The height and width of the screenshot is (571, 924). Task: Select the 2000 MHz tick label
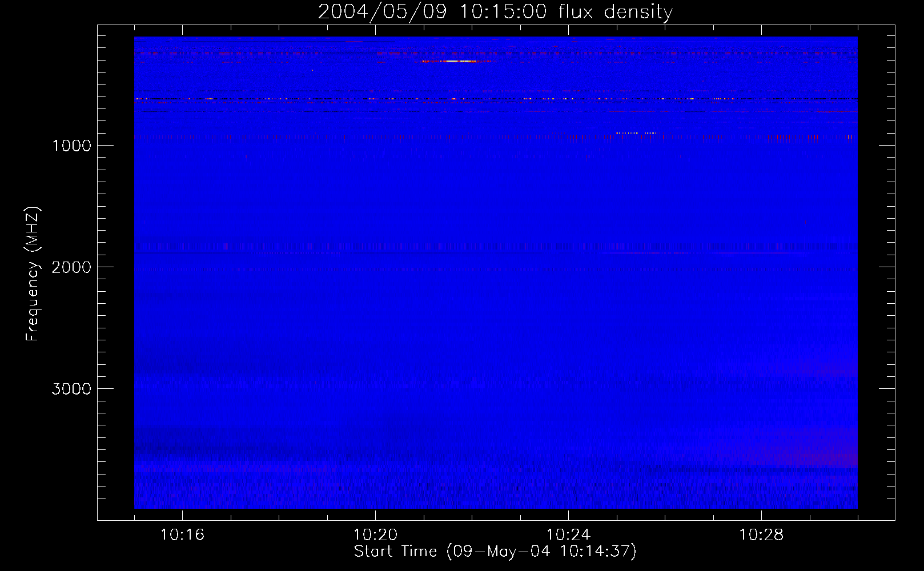pos(71,267)
